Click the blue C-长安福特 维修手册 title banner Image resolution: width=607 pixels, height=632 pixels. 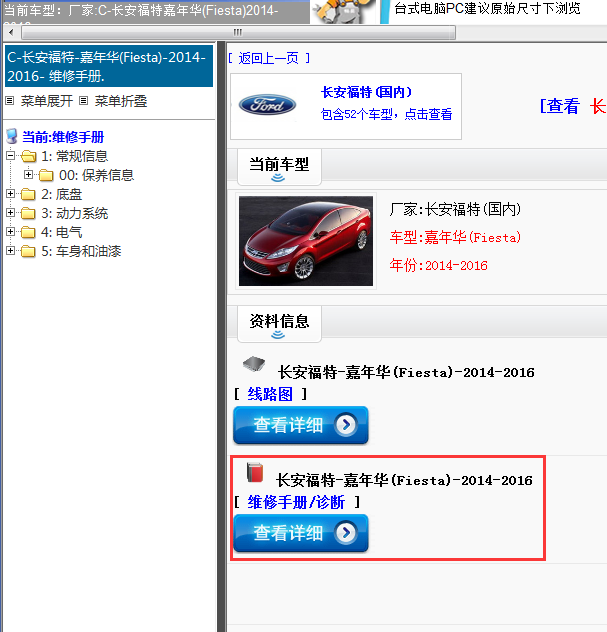point(109,66)
